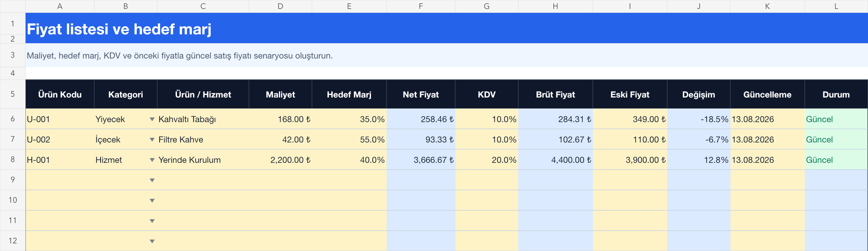Select column J header
The image size is (868, 251).
coord(699,6)
